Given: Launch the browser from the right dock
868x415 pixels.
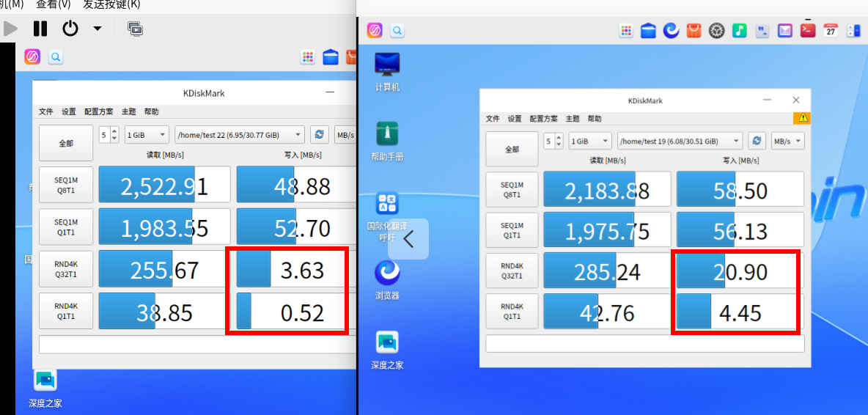Looking at the screenshot, I should click(x=671, y=31).
